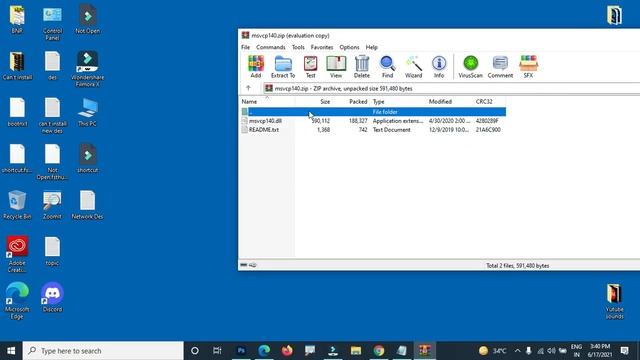Screen dimensions: 640x360
Task: Click the Test archive icon
Action: pyautogui.click(x=310, y=67)
